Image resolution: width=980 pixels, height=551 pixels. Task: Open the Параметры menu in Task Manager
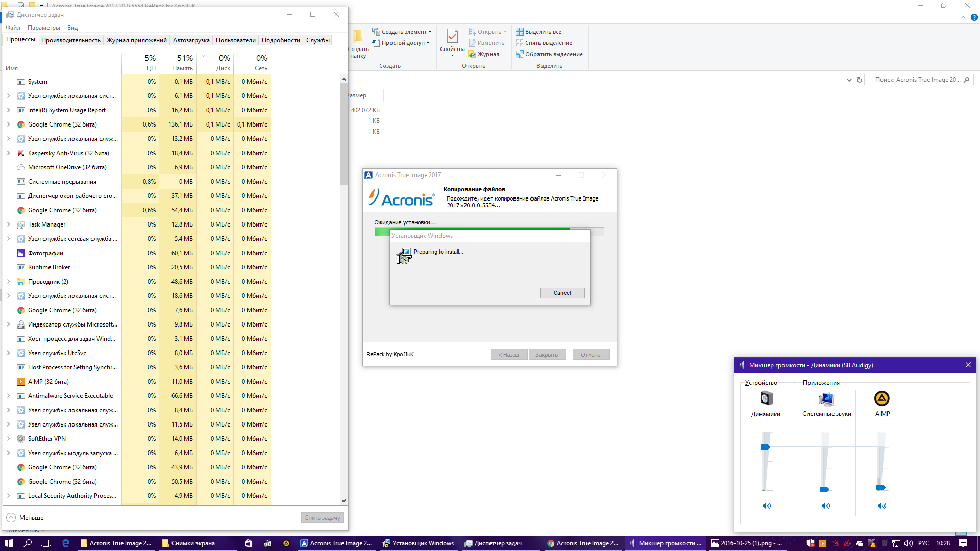click(x=43, y=28)
